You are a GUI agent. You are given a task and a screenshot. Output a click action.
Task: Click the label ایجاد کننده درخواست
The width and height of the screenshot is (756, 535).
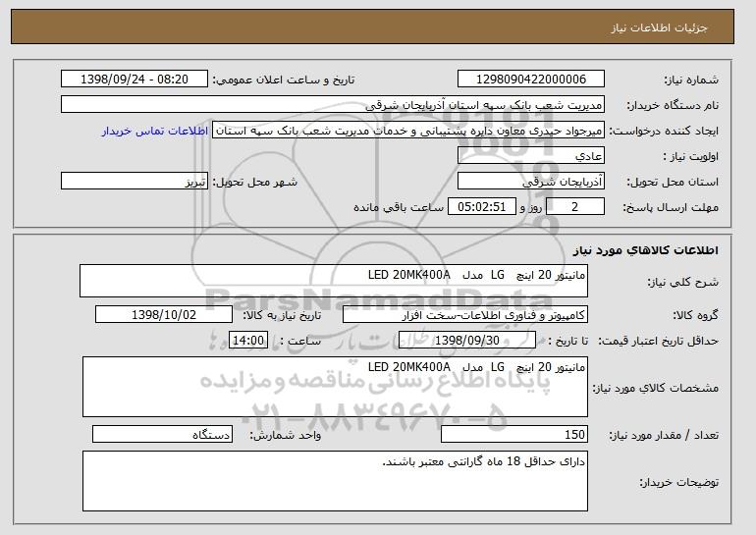tap(664, 131)
